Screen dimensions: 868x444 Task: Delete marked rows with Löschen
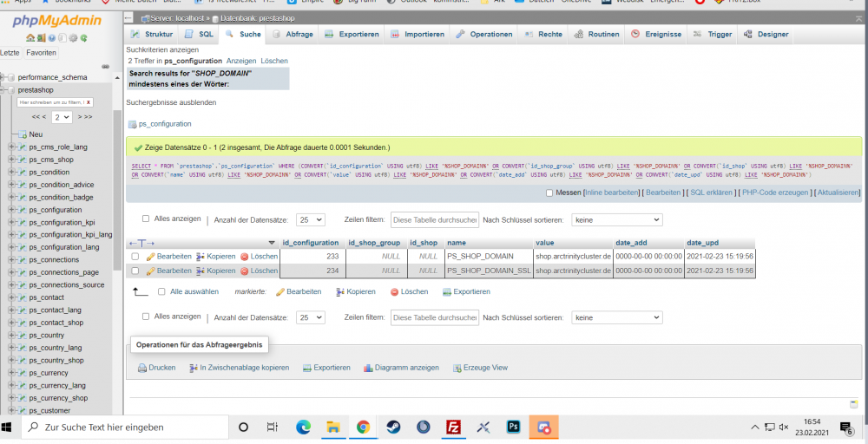tap(409, 292)
